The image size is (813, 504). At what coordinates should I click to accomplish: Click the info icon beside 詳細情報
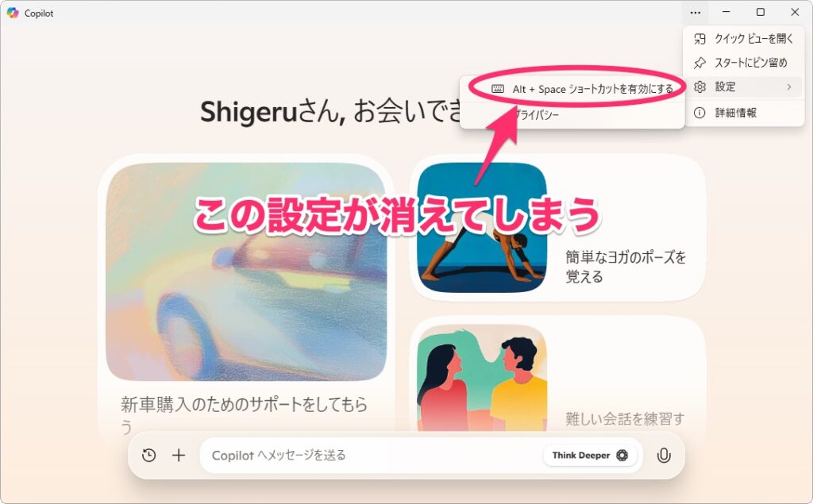[x=699, y=113]
